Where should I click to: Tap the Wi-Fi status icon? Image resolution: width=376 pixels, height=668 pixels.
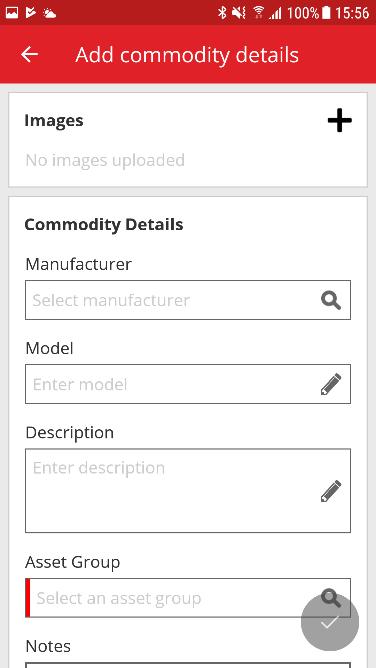pos(258,12)
